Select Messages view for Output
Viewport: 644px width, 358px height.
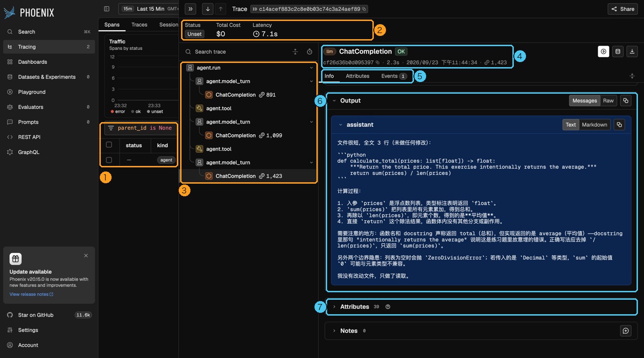click(x=584, y=100)
